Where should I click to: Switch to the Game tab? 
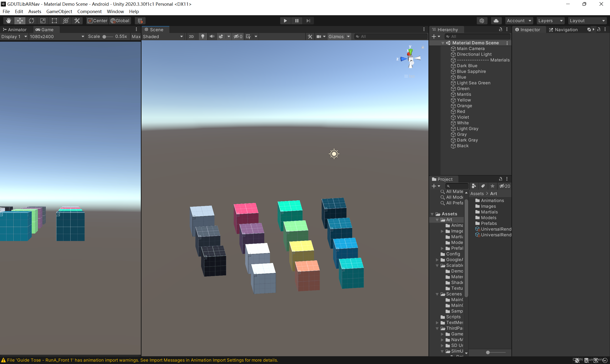(x=44, y=30)
